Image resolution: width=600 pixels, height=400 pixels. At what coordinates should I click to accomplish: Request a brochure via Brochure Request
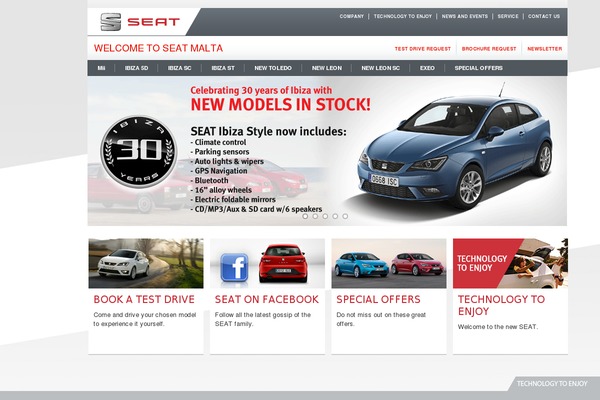(489, 49)
